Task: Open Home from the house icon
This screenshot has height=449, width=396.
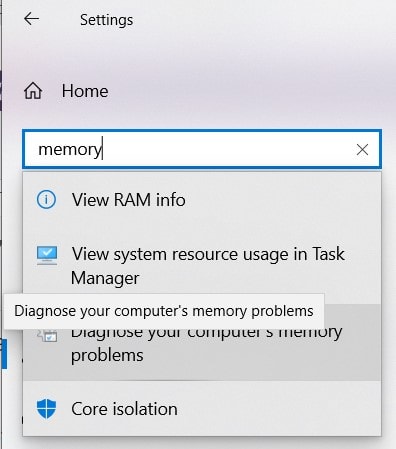Action: (x=33, y=91)
